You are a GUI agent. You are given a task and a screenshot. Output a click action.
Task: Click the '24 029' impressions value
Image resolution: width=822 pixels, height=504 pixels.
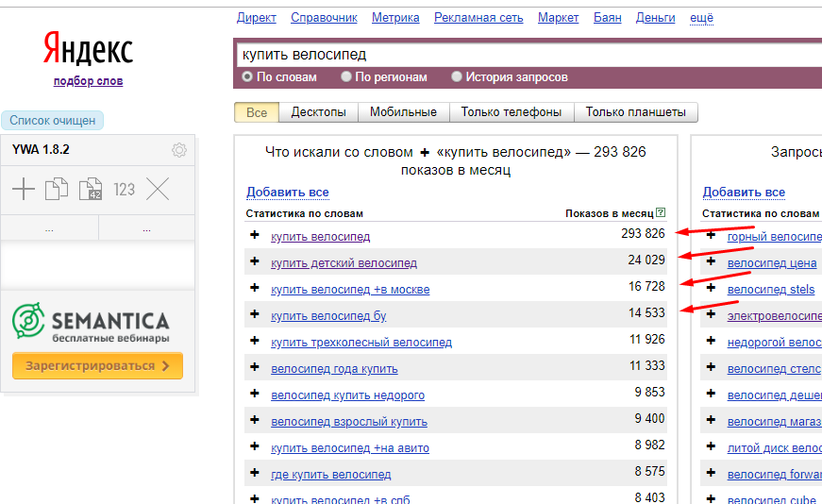pyautogui.click(x=646, y=260)
